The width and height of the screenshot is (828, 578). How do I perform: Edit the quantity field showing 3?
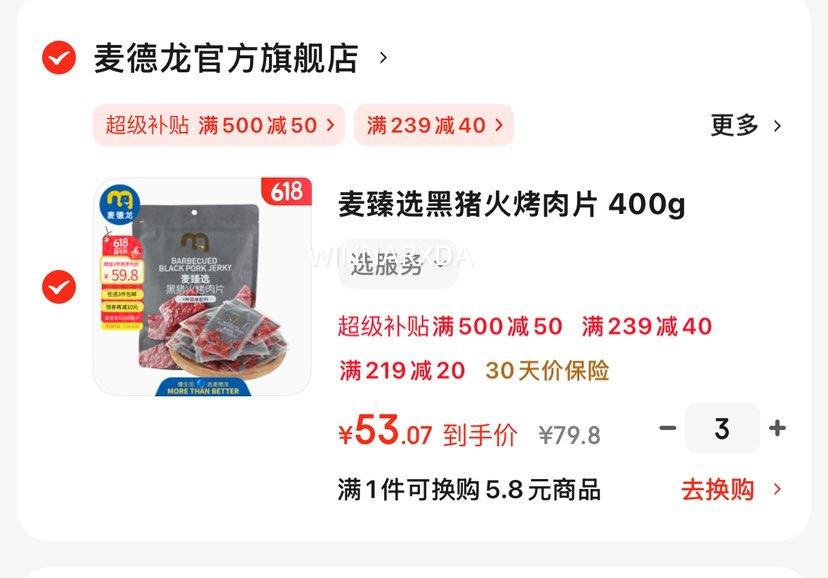(x=722, y=428)
